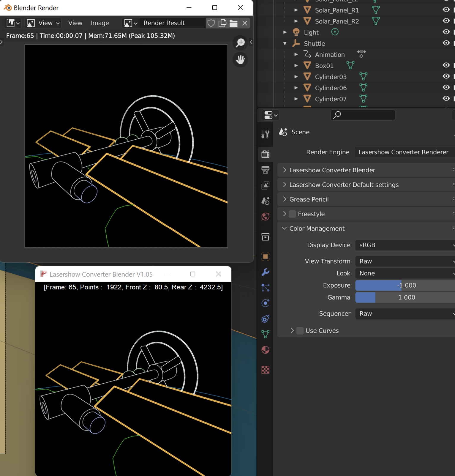Screen dimensions: 455x476
Task: Open the Texture properties checkerboard tab
Action: click(x=265, y=370)
